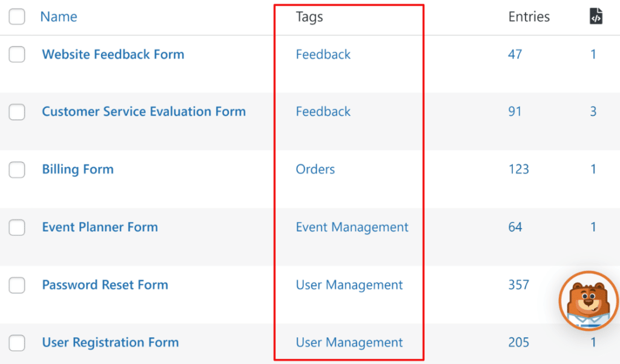This screenshot has height=364, width=620.
Task: Click the shortcode embed column header icon
Action: [596, 16]
